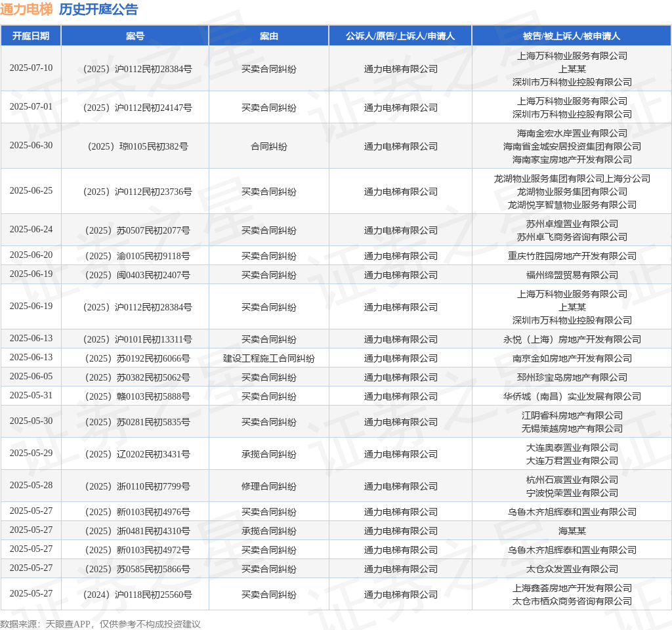The image size is (672, 630).
Task: Click the date 2025-05-31
Action: (31, 395)
